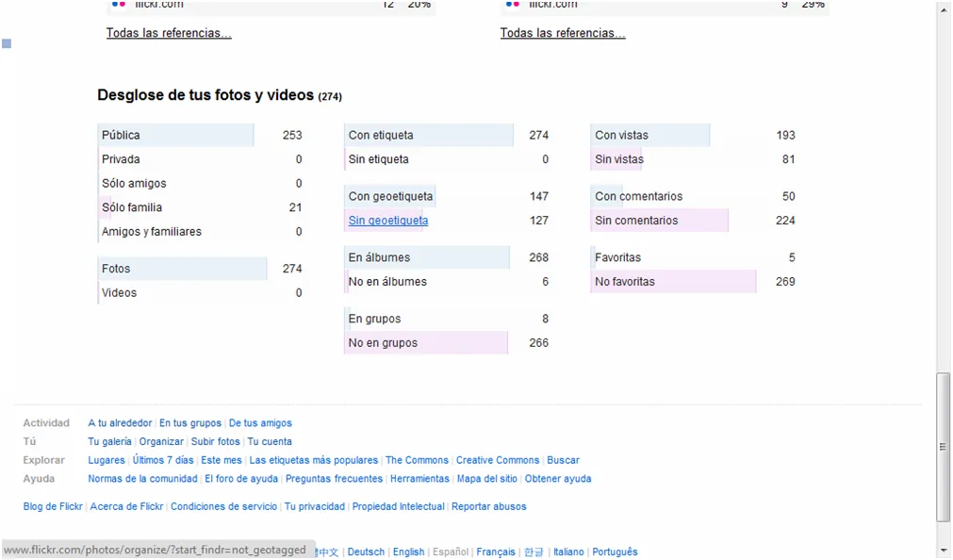
Task: Switch language to English
Action: pyautogui.click(x=408, y=552)
